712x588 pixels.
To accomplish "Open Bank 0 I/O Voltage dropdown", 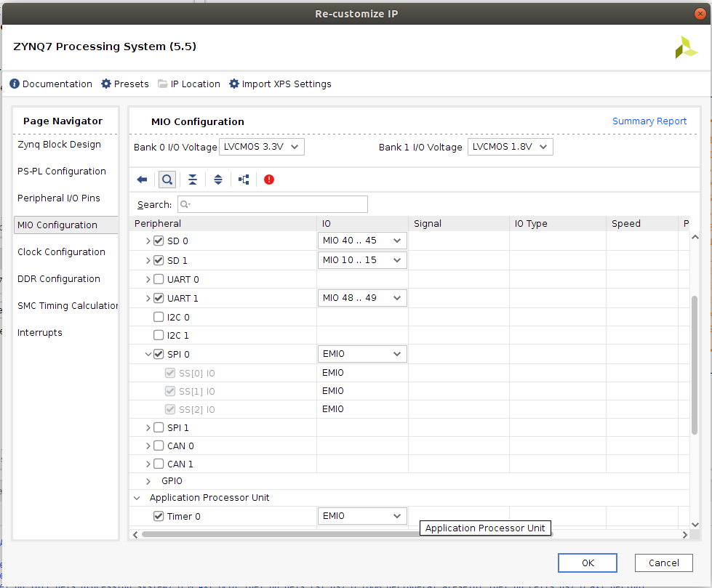I will point(262,147).
